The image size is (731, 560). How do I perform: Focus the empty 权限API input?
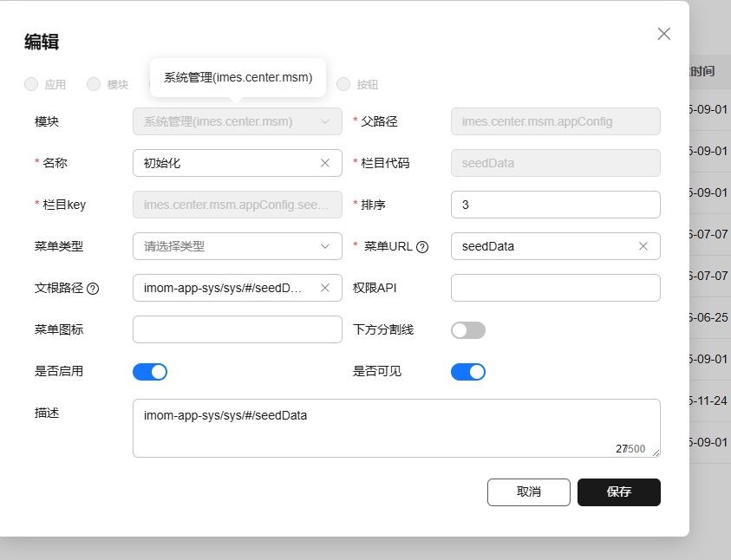point(556,288)
